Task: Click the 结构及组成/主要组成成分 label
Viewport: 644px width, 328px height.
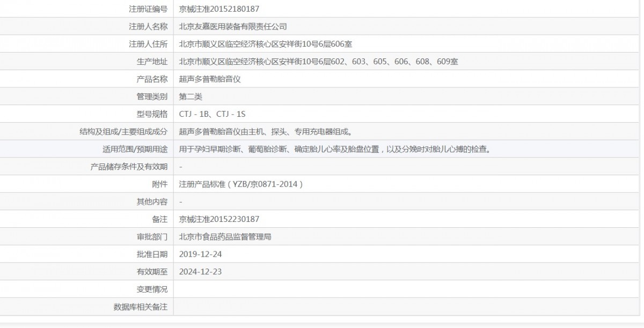Action: 123,132
